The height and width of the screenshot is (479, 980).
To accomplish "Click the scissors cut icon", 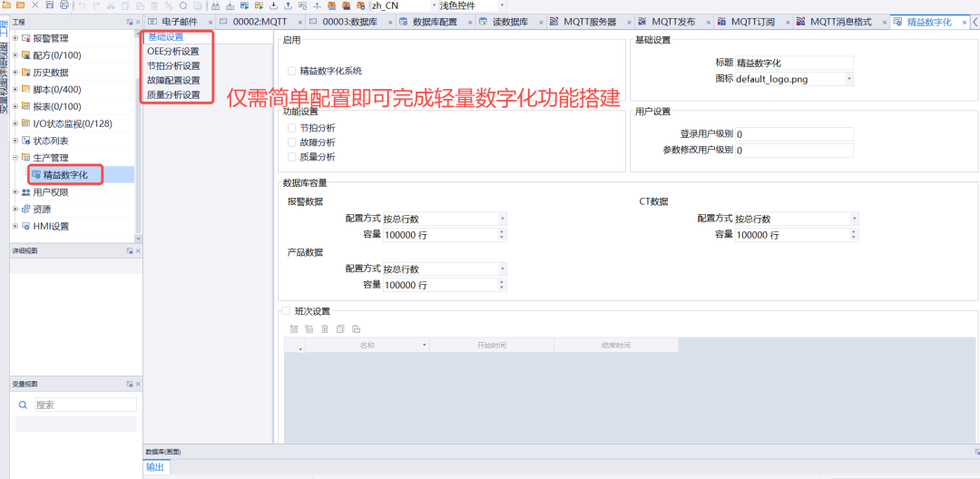I will tap(111, 5).
